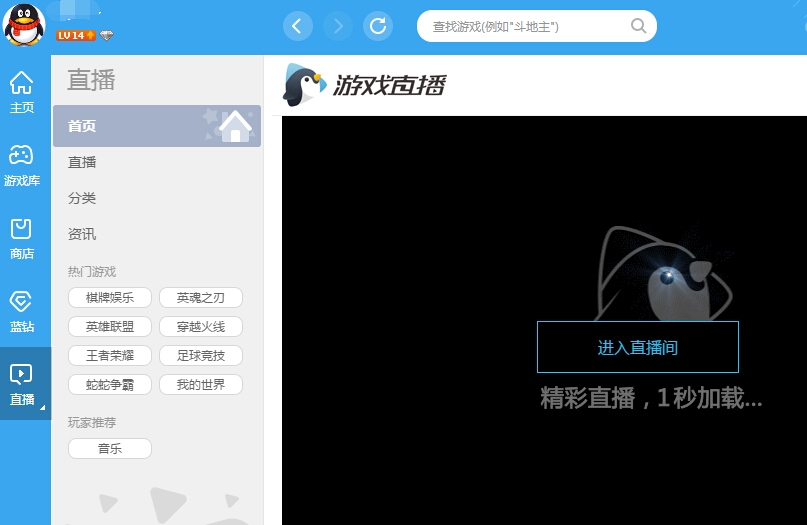Open 游戏库 game library in sidebar
Viewport: 807px width, 525px height.
[x=22, y=165]
